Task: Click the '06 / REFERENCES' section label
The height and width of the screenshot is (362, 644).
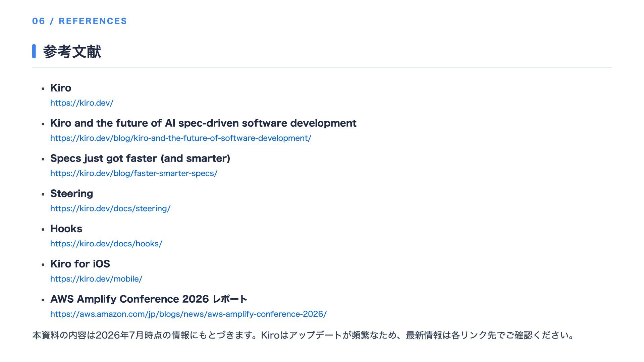Action: pyautogui.click(x=79, y=21)
